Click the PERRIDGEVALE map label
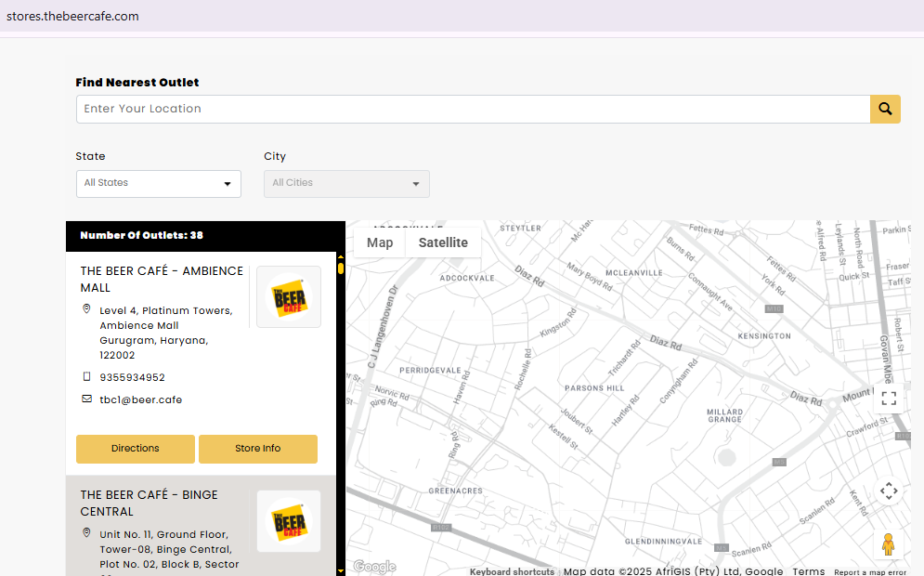The height and width of the screenshot is (576, 924). pyautogui.click(x=430, y=371)
